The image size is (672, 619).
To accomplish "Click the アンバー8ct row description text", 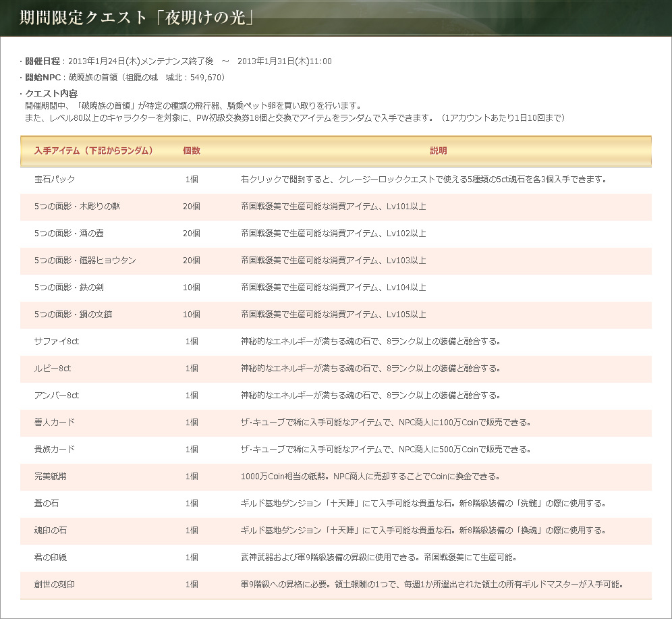I will (370, 396).
